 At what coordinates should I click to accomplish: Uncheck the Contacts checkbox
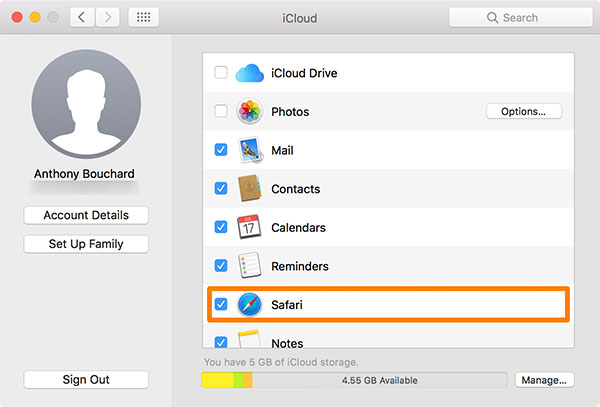pos(221,188)
